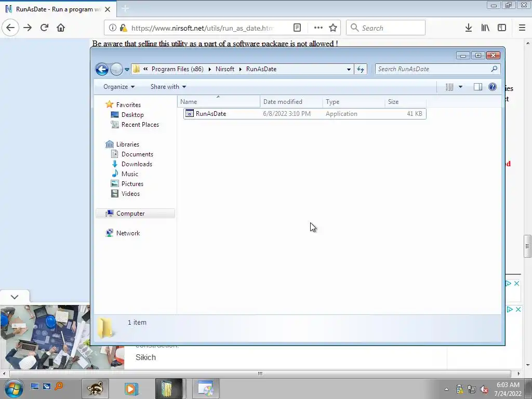
Task: Open the raccoon taskbar application
Action: [x=96, y=389]
